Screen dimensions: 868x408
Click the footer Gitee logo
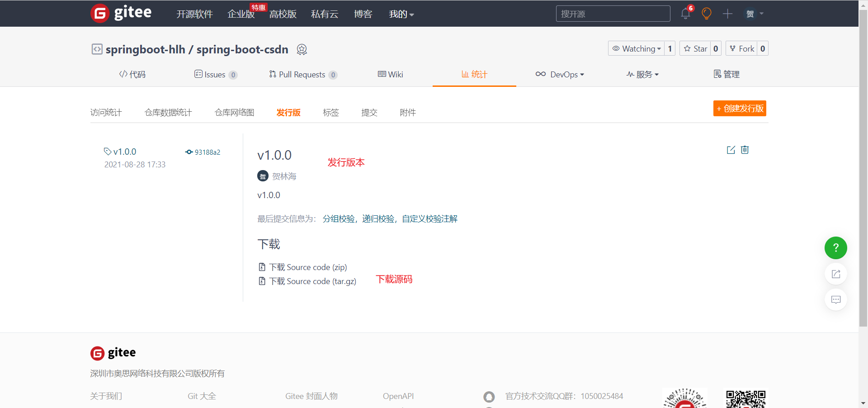point(113,352)
